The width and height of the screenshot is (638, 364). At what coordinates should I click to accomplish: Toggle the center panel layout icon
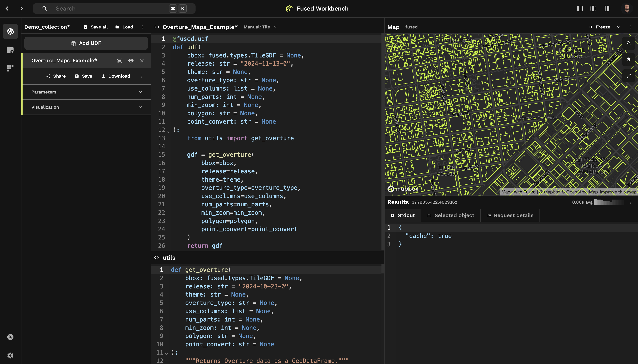click(x=593, y=8)
